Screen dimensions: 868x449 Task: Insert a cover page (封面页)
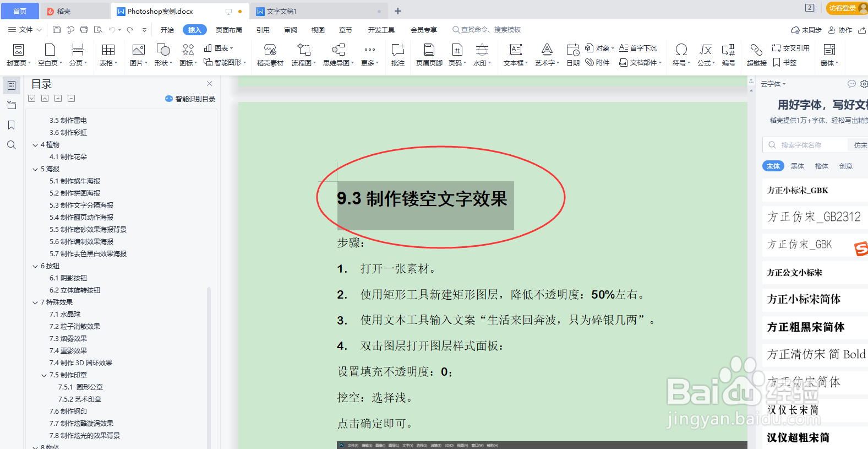18,55
